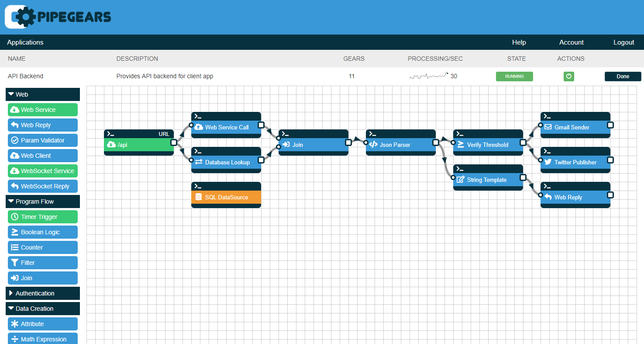Select the Boolean Logic palette item
644x344 pixels.
point(43,232)
